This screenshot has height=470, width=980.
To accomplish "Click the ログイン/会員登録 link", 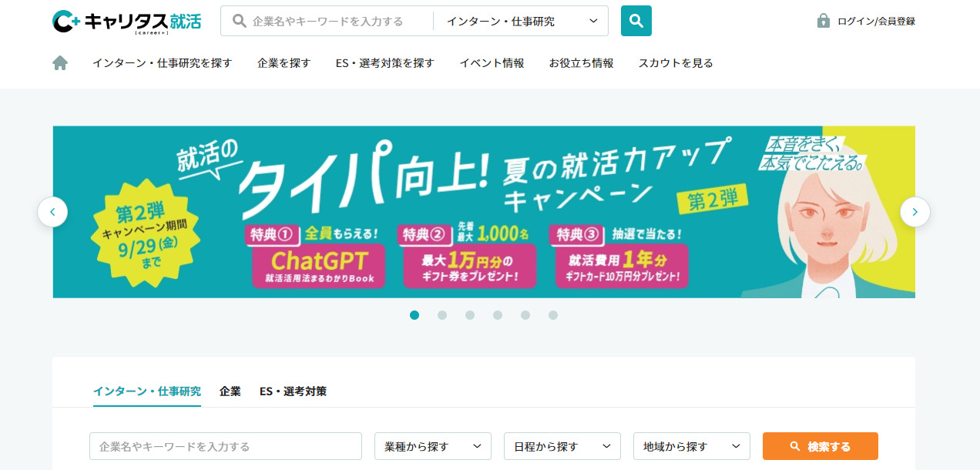I will (x=876, y=22).
